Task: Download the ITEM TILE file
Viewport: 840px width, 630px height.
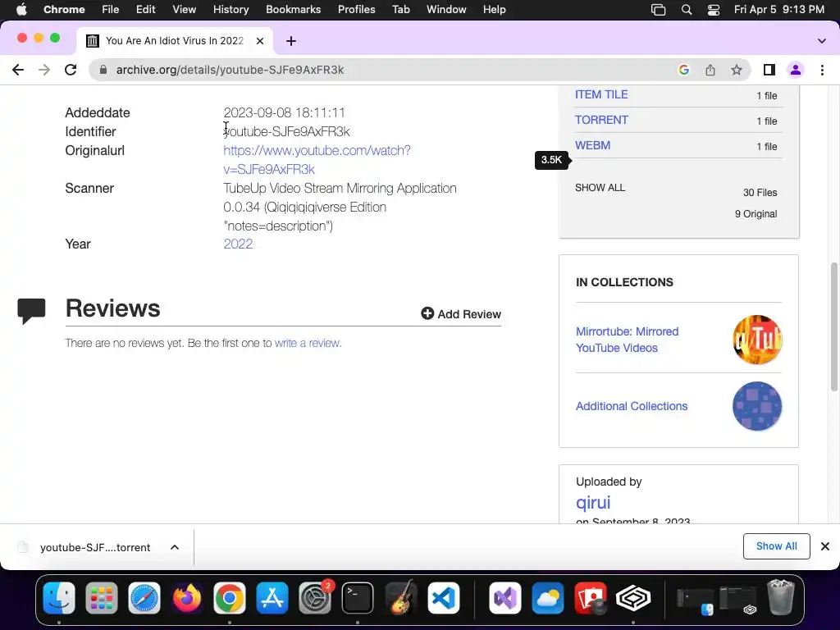Action: [x=601, y=94]
